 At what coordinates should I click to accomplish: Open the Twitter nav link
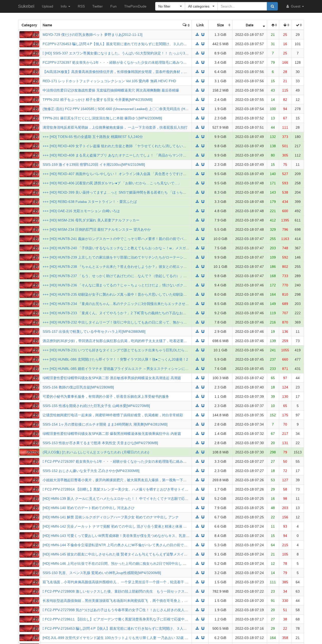point(98,6)
